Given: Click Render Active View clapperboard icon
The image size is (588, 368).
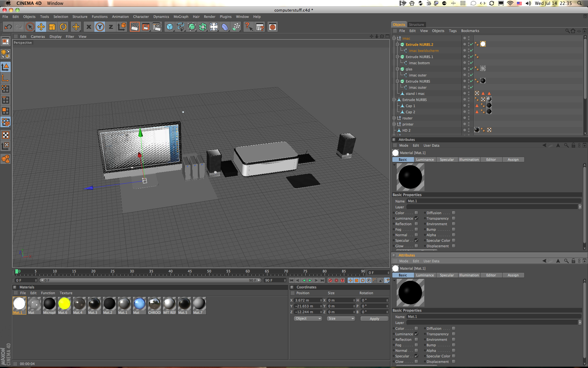Looking at the screenshot, I should [134, 27].
